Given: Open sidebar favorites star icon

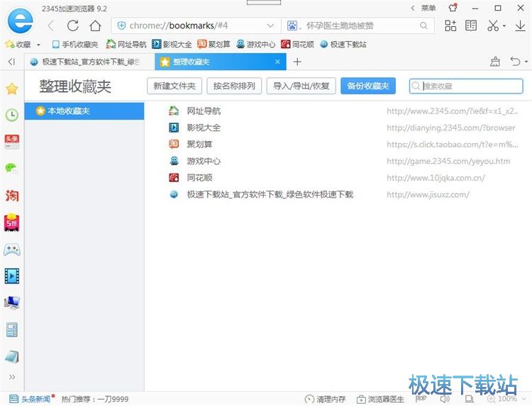Looking at the screenshot, I should (x=12, y=89).
